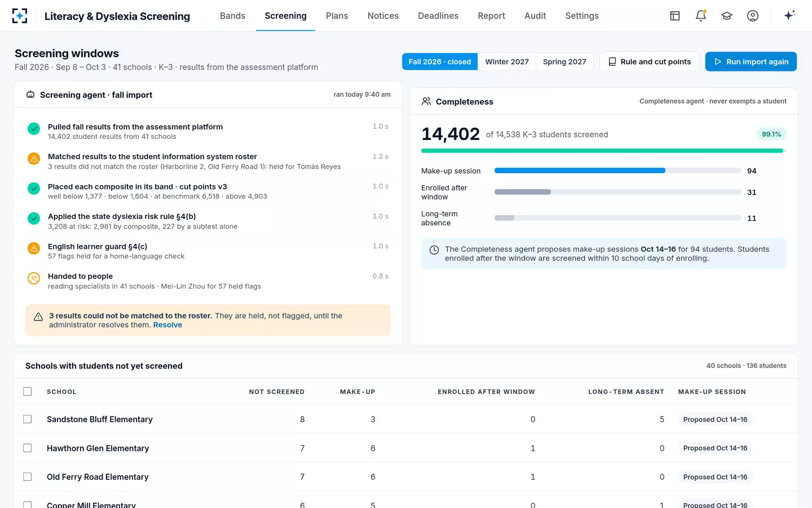Select the Fall 2026 · closed window
This screenshot has height=508, width=812.
pos(440,62)
